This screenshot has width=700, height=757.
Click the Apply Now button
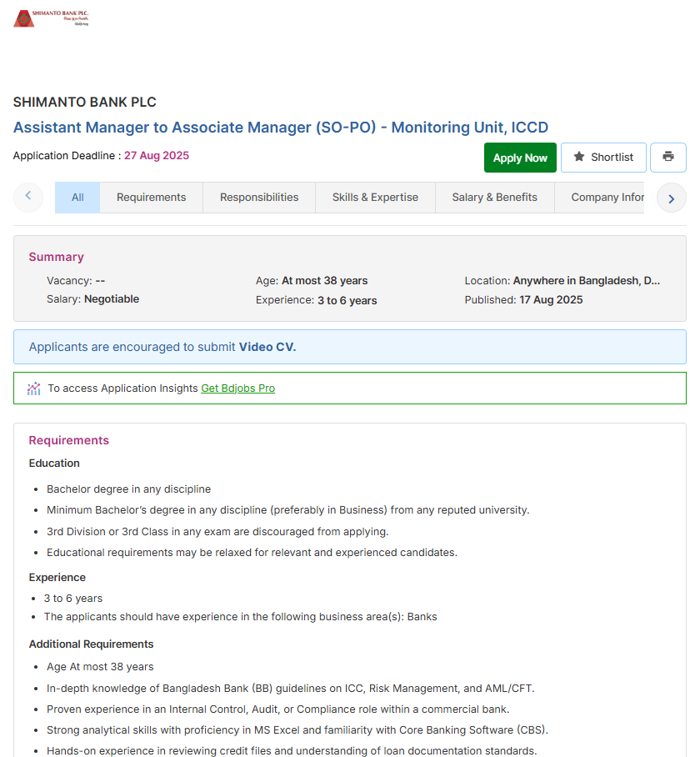pyautogui.click(x=520, y=158)
